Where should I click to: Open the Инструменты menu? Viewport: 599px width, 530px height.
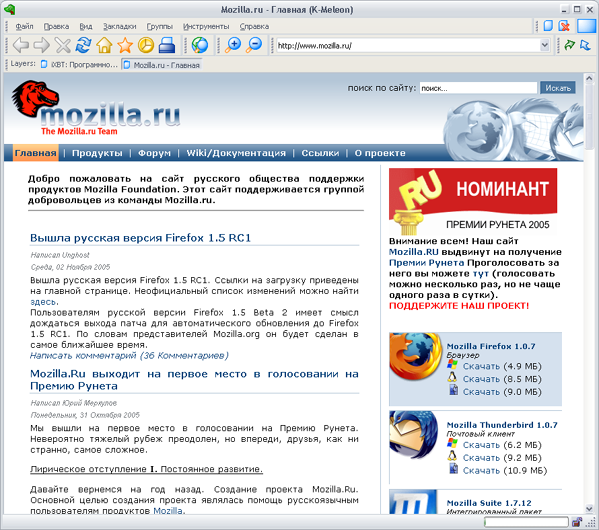[206, 26]
